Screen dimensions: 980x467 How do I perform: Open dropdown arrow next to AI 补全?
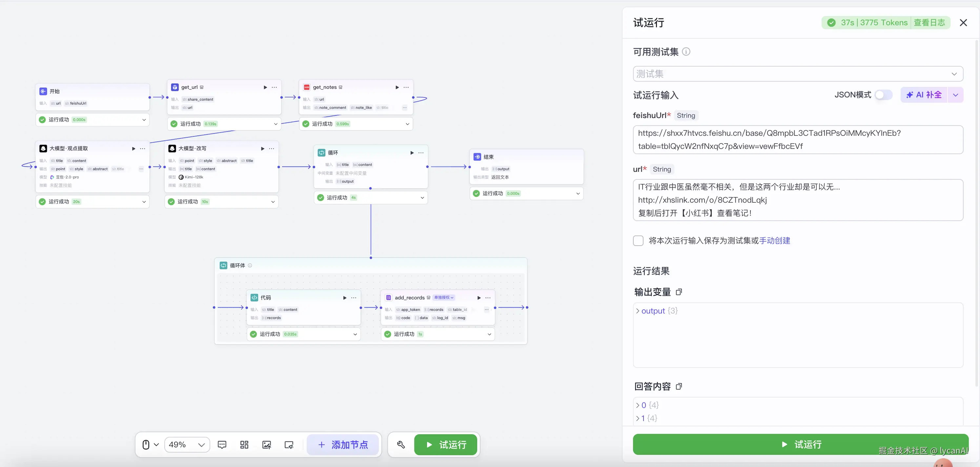[x=955, y=95]
